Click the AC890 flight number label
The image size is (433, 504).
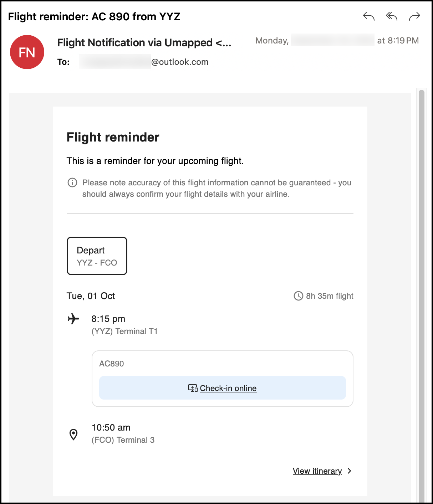coord(112,364)
